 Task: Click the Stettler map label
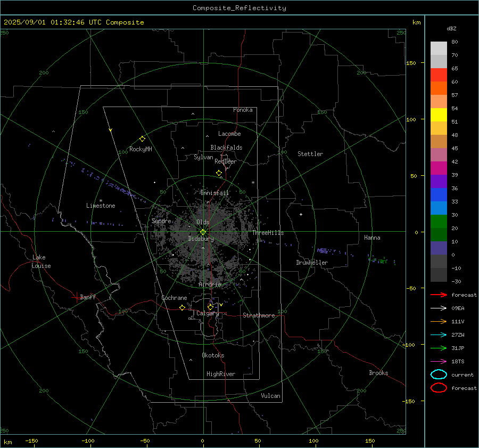point(310,154)
